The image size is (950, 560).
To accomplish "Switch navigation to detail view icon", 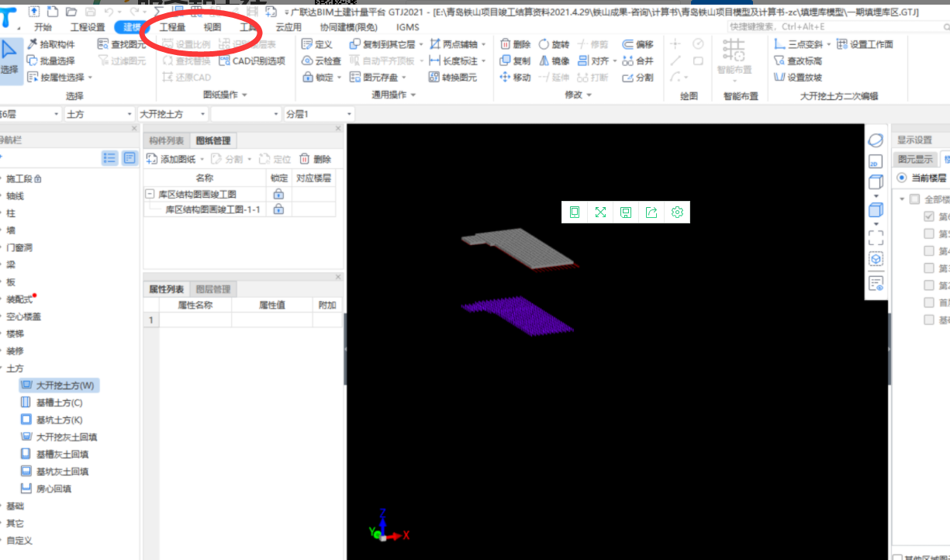I will [130, 157].
